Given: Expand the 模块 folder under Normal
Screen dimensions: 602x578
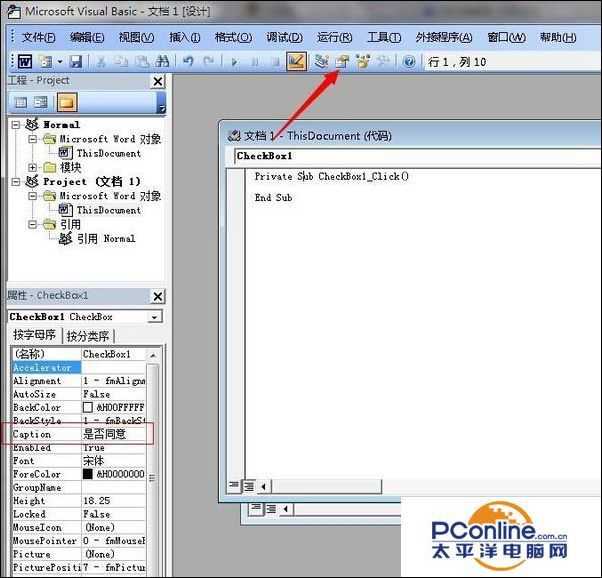Looking at the screenshot, I should 33,167.
